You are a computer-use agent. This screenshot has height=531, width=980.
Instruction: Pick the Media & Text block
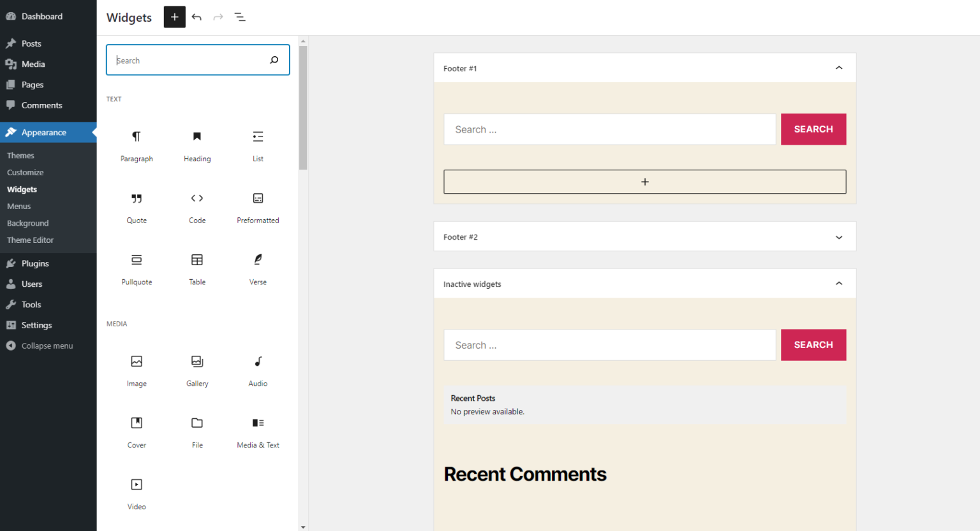pos(258,433)
